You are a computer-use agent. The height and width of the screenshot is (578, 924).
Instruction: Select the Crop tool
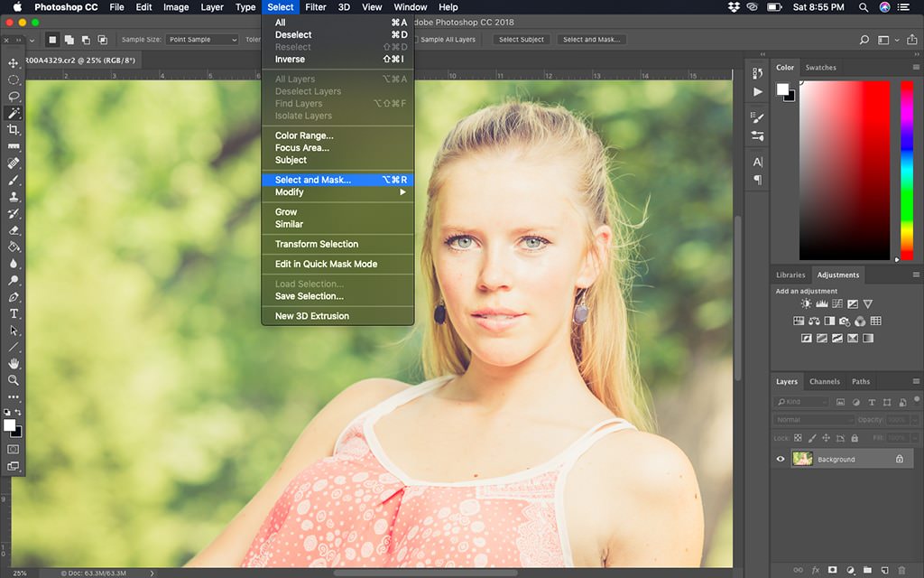[14, 129]
